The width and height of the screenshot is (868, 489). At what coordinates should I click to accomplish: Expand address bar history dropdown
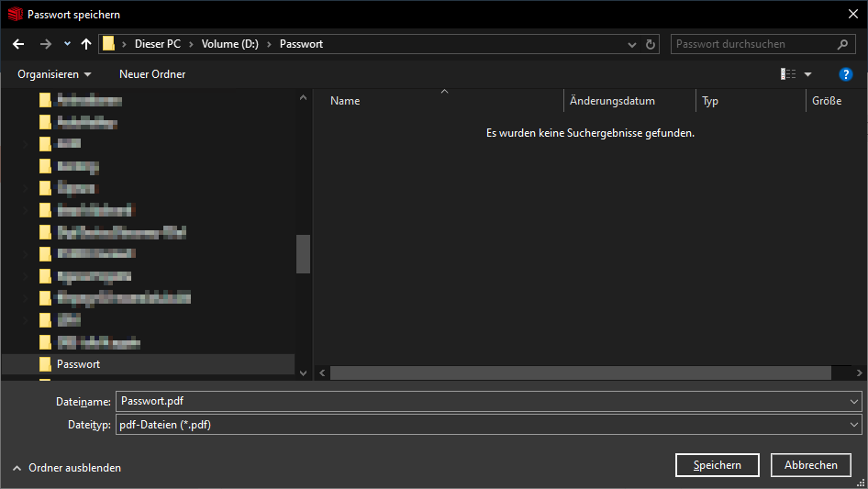pos(631,44)
